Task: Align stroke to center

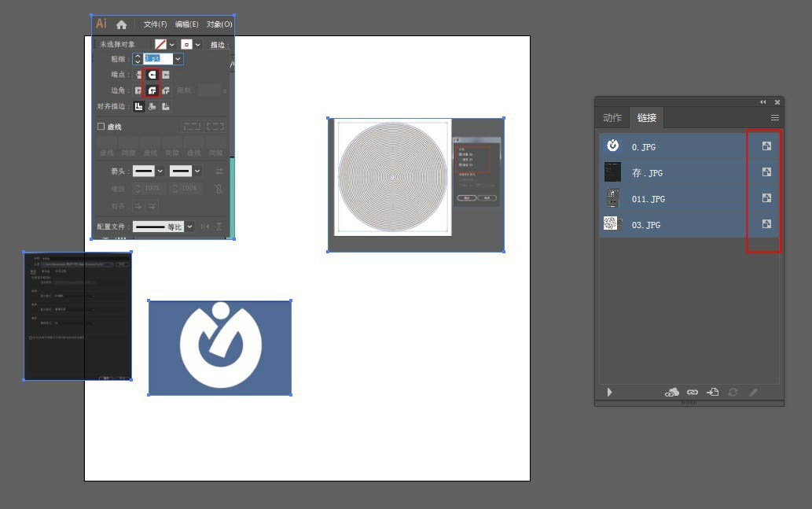Action: 138,106
